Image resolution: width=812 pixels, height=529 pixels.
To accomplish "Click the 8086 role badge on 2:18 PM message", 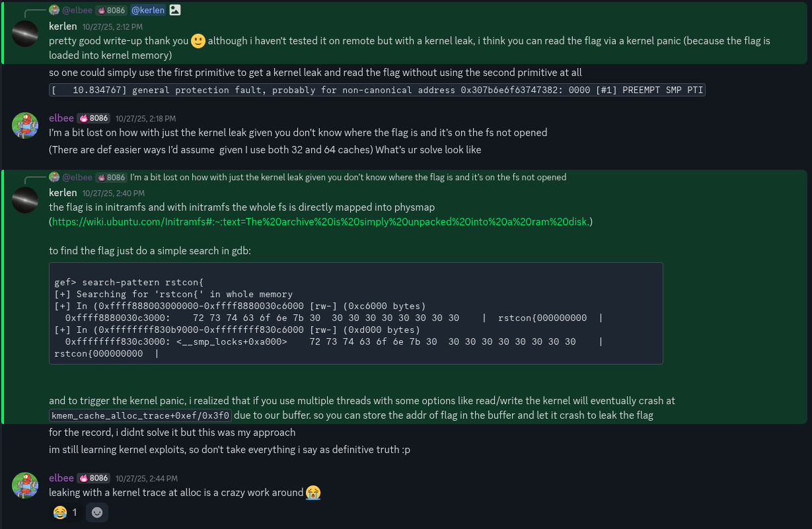I will coord(94,118).
